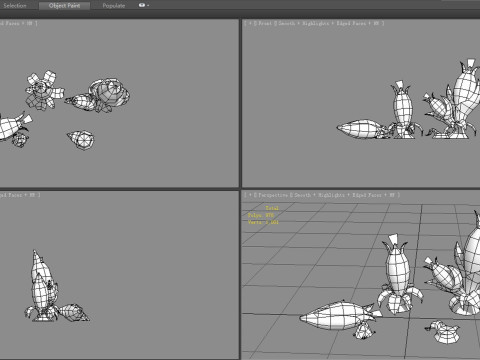The width and height of the screenshot is (480, 360).
Task: Open the ribbon display options dropdown
Action: click(x=144, y=5)
